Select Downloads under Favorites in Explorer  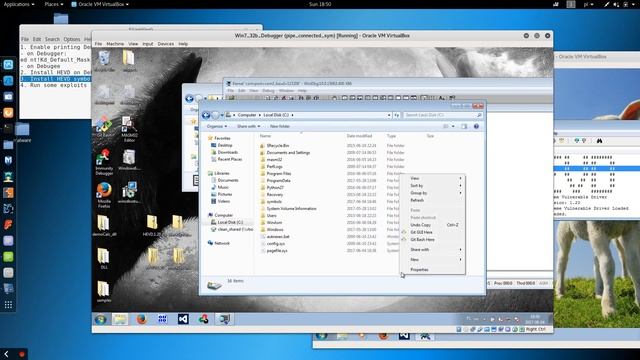tap(227, 152)
